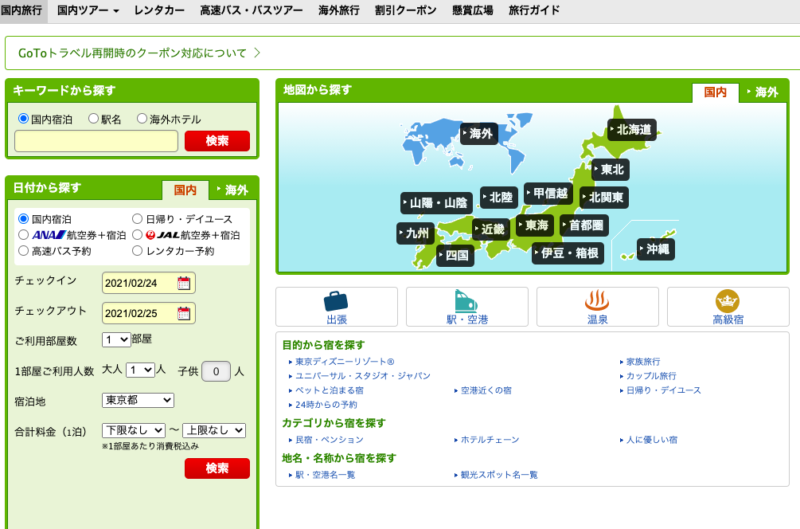800x529 pixels.
Task: Open ユニバーサル・スタジオ・ジャパン link
Action: 363,375
